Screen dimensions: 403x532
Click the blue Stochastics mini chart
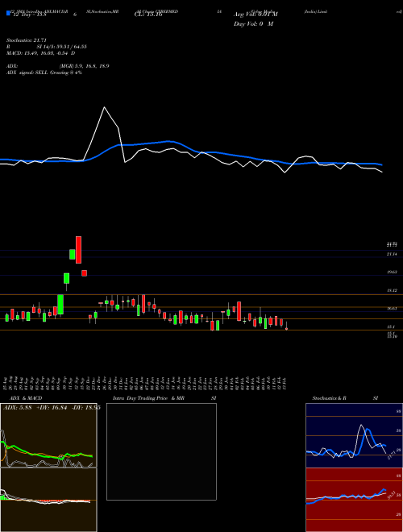click(354, 435)
